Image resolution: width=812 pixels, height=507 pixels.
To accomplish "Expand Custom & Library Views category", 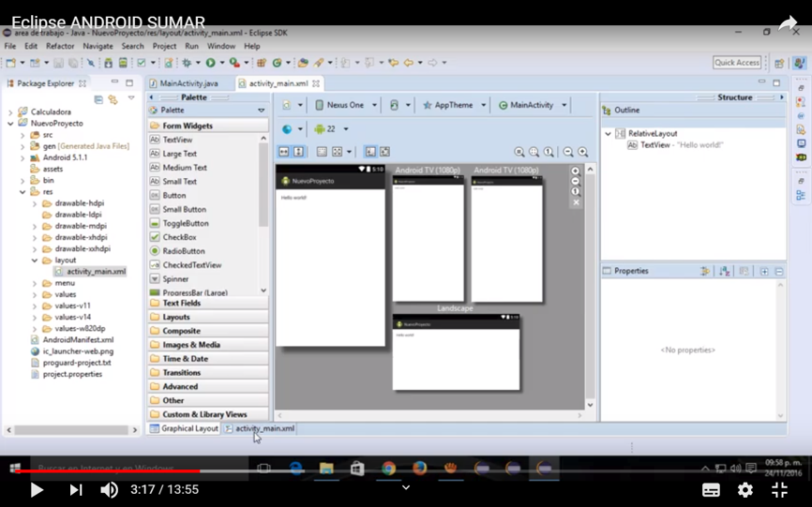I will (x=207, y=414).
